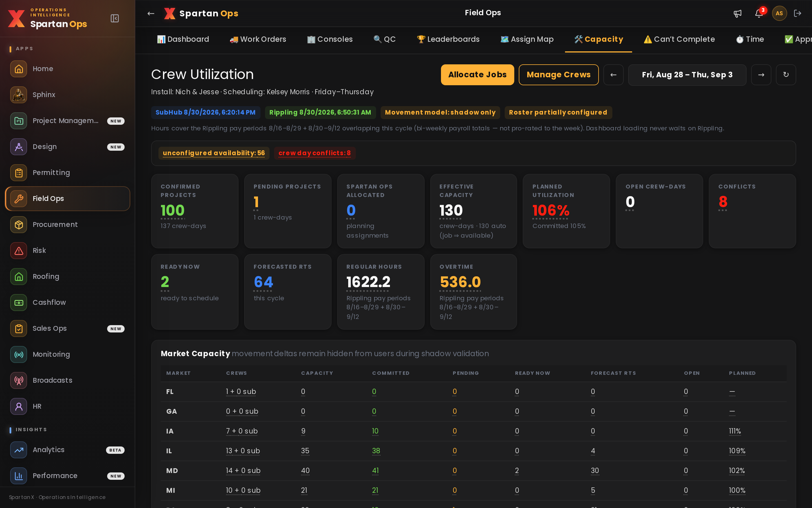Collapse the sidebar panel icon
The width and height of the screenshot is (812, 508).
(x=115, y=18)
